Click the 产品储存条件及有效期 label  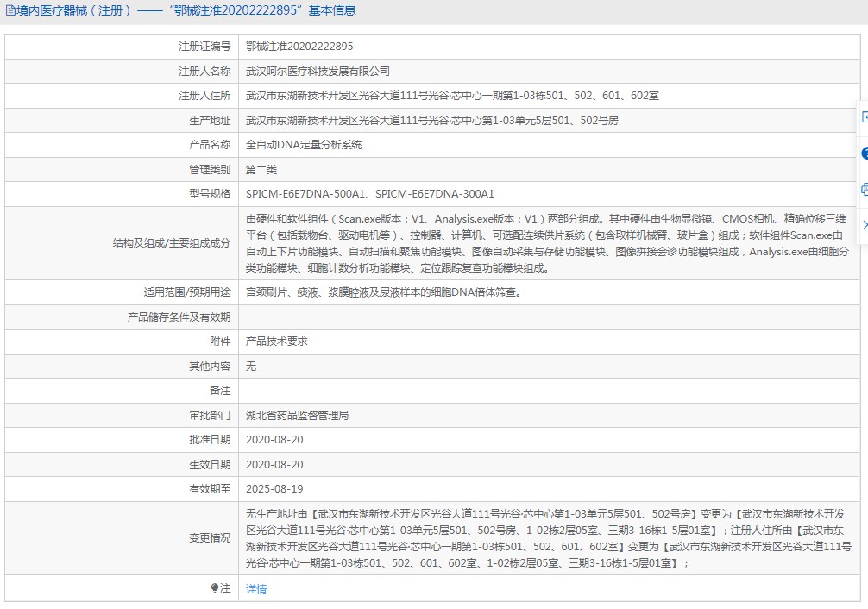[179, 317]
